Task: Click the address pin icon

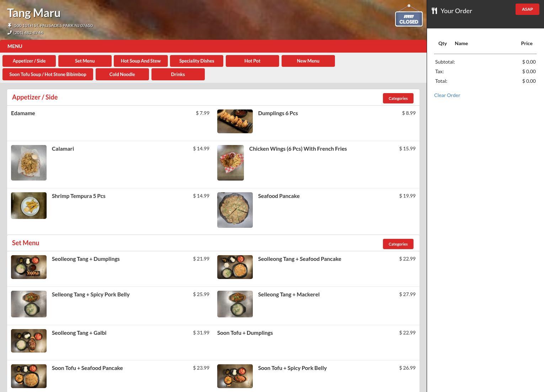Action: click(x=10, y=25)
